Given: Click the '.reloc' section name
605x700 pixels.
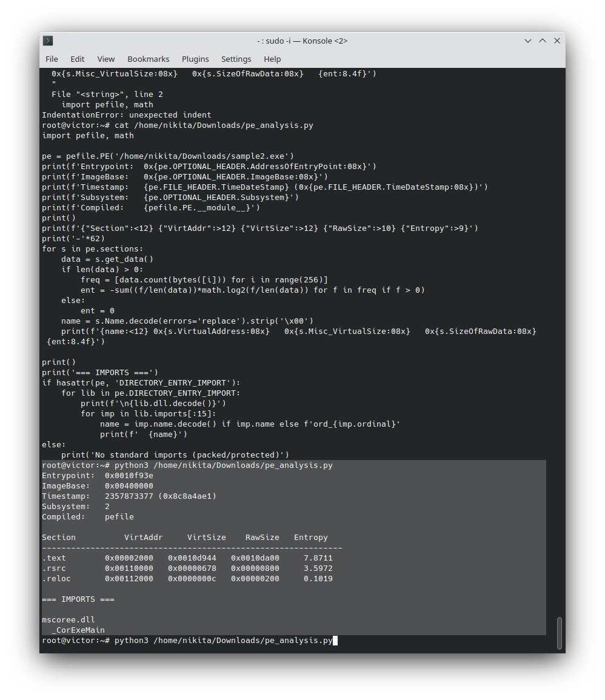Looking at the screenshot, I should pyautogui.click(x=56, y=578).
